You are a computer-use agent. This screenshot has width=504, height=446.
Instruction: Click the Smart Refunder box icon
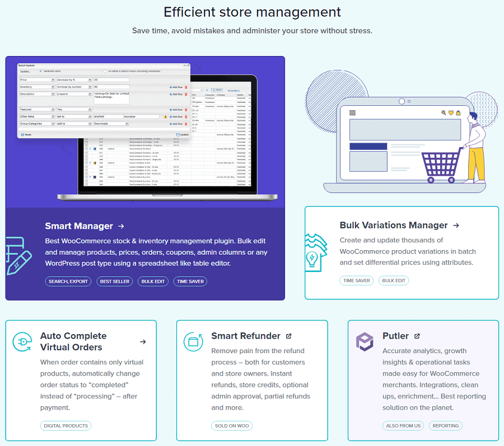[193, 342]
